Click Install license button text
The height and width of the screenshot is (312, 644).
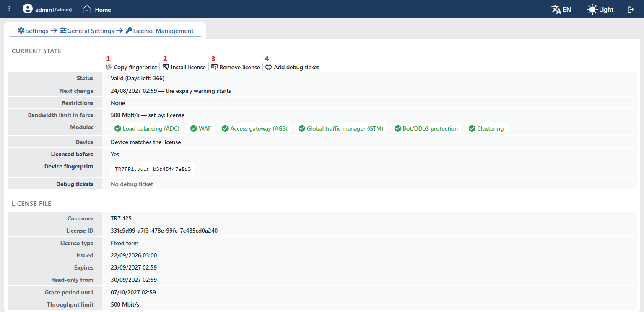click(188, 67)
